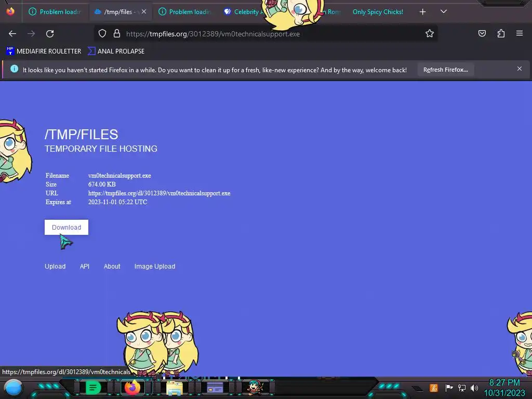Open a new tab with plus button
532x399 pixels.
[x=422, y=12]
